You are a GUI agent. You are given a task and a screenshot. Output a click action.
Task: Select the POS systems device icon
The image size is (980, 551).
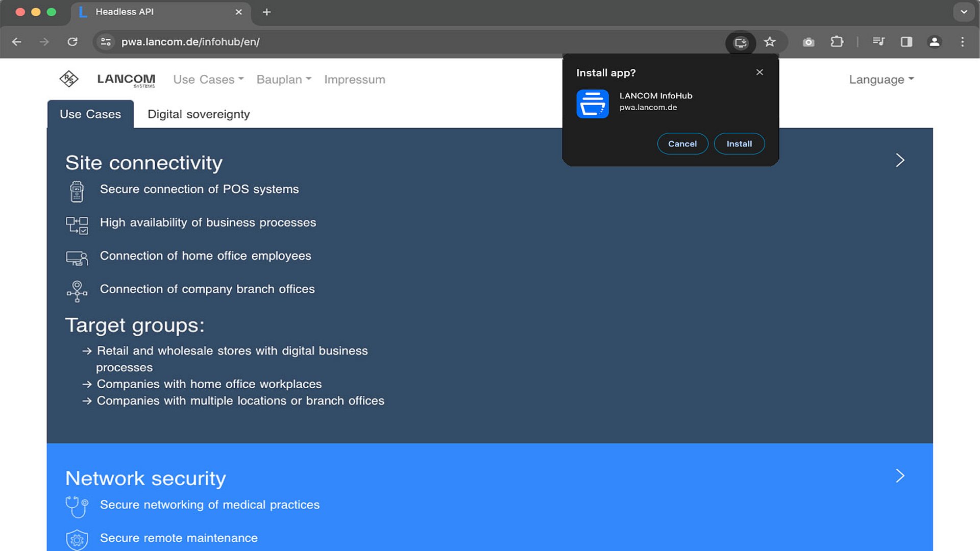coord(77,191)
